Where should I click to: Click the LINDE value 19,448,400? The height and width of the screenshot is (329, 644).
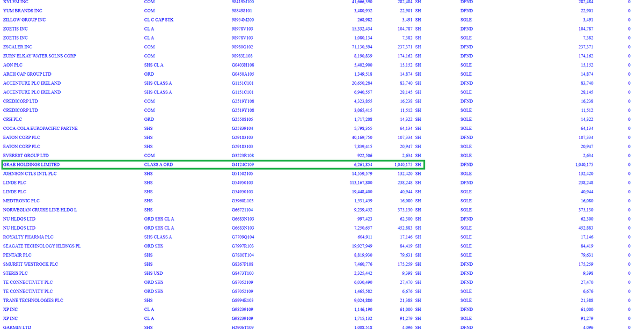pyautogui.click(x=362, y=192)
